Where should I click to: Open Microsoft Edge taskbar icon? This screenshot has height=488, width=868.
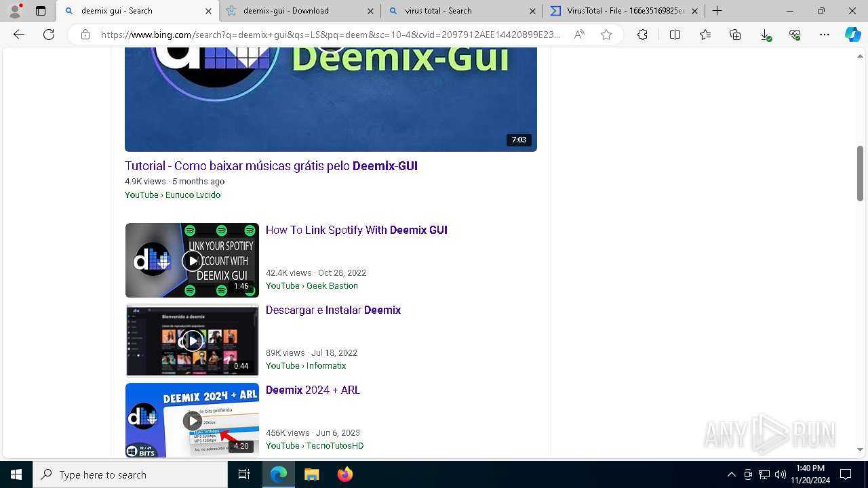click(279, 474)
